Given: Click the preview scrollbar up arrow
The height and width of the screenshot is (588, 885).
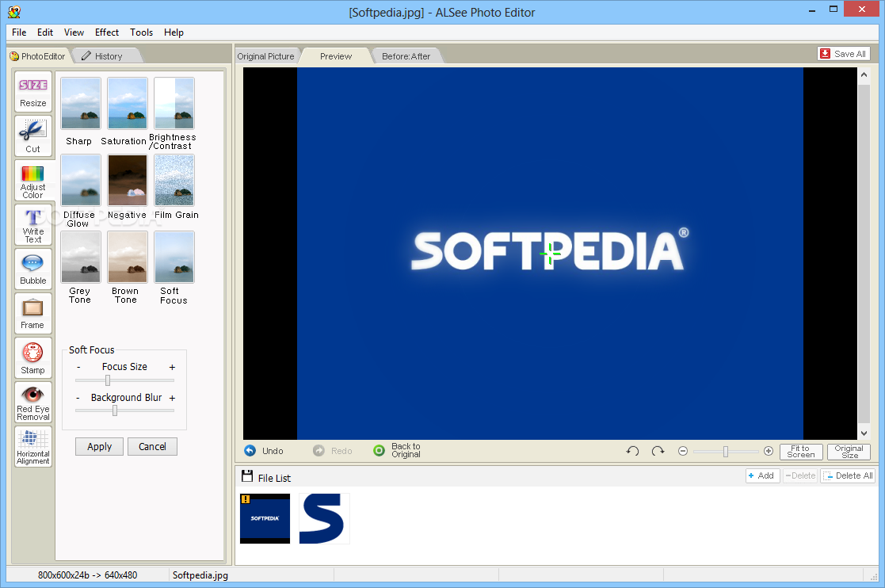Looking at the screenshot, I should 864,74.
